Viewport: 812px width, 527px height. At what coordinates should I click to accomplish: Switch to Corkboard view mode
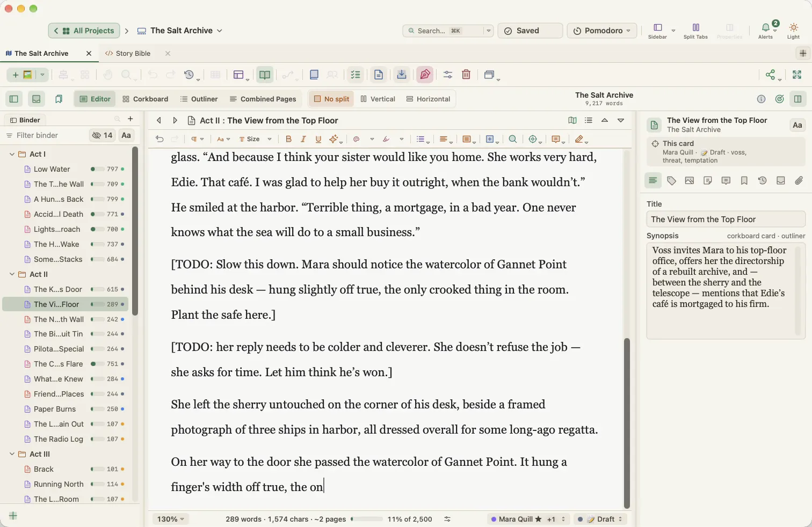(145, 99)
